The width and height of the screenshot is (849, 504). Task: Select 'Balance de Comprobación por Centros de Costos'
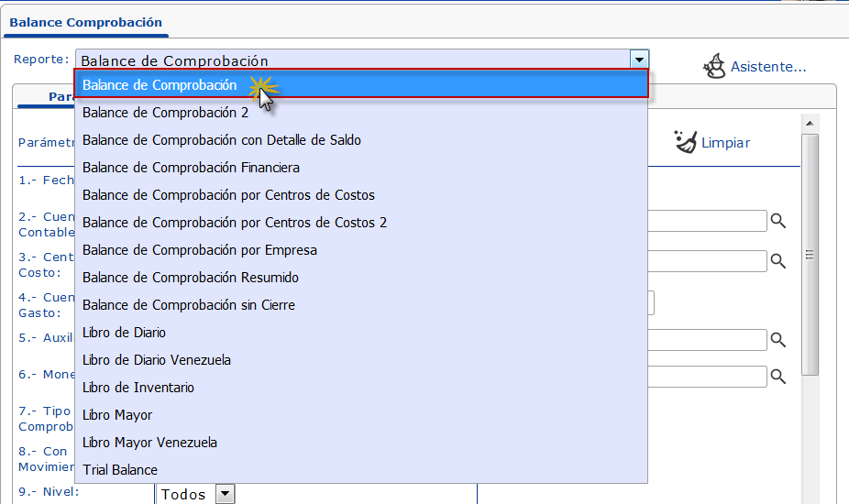[x=361, y=195]
